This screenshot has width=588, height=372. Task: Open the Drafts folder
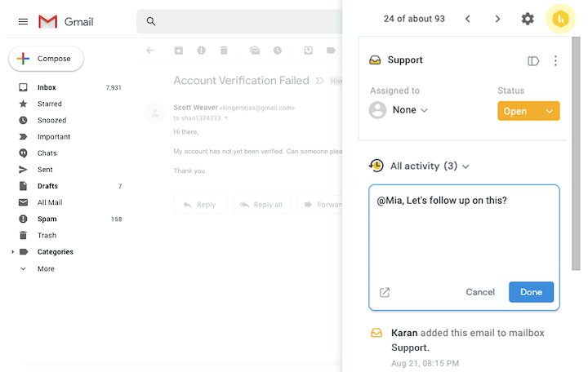pos(47,186)
